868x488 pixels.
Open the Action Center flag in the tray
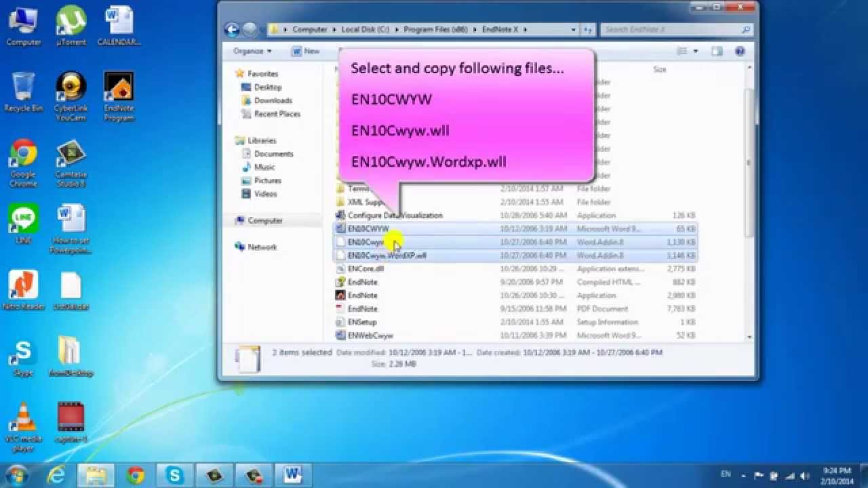(x=759, y=476)
